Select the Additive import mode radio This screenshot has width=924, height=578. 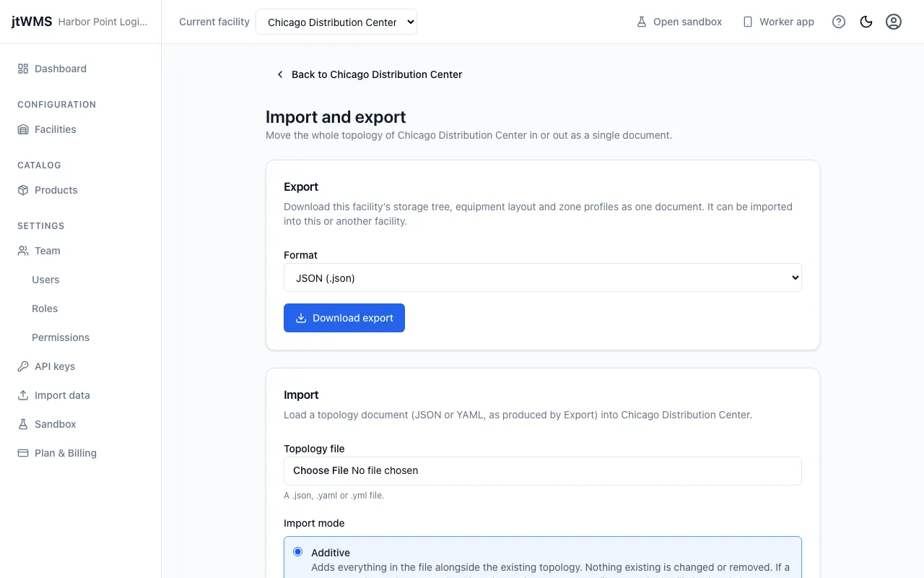pos(297,552)
